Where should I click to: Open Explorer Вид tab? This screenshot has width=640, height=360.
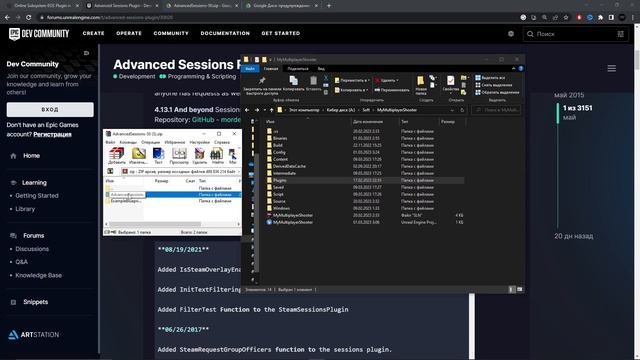pyautogui.click(x=321, y=69)
